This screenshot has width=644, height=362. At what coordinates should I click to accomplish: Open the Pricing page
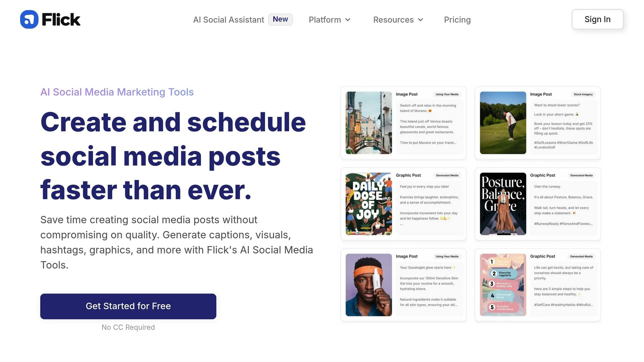click(457, 20)
